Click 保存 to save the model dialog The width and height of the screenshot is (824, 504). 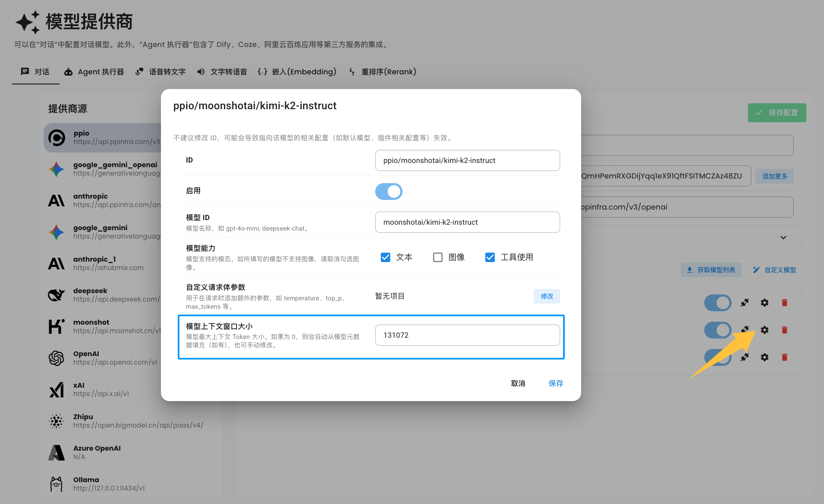tap(555, 383)
